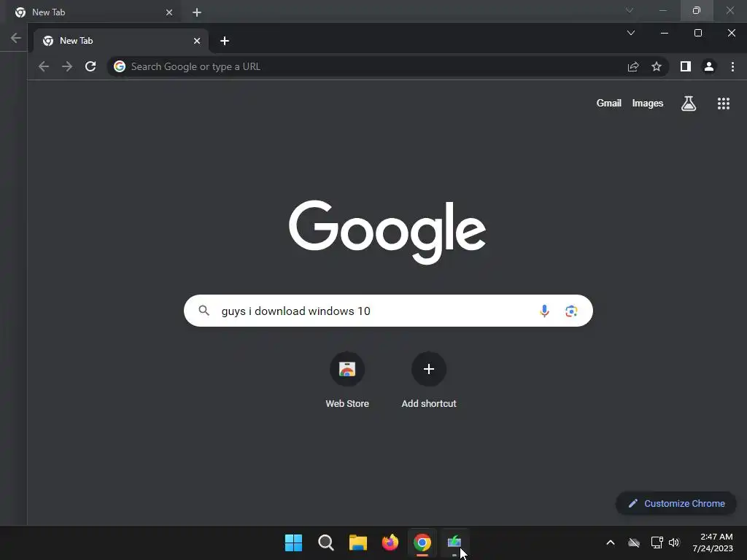Close the New Tab in front window

pyautogui.click(x=197, y=41)
